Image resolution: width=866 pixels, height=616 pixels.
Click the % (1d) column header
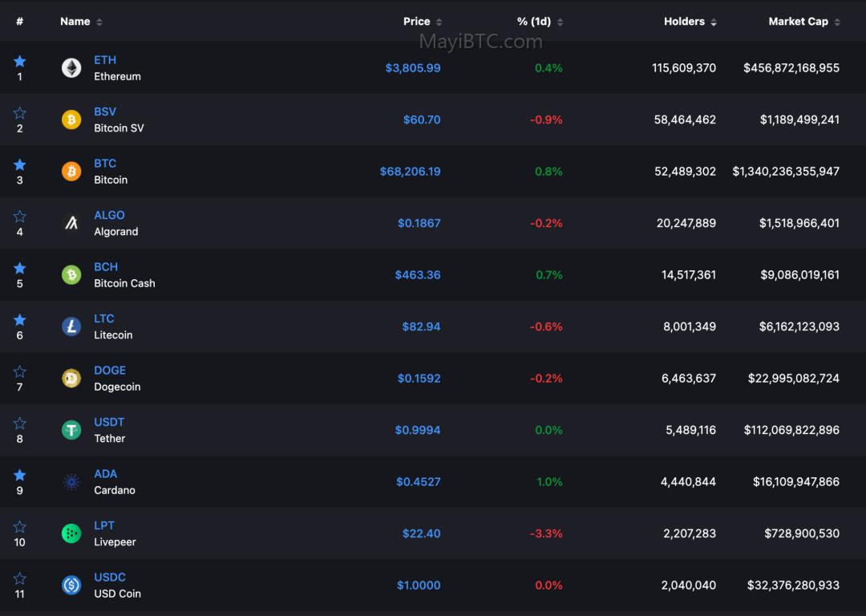533,22
